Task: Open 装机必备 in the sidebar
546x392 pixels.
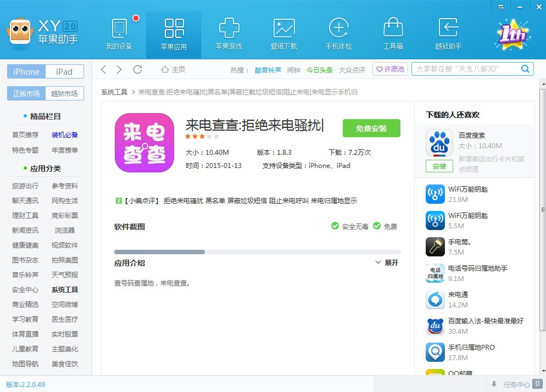Action: 65,135
